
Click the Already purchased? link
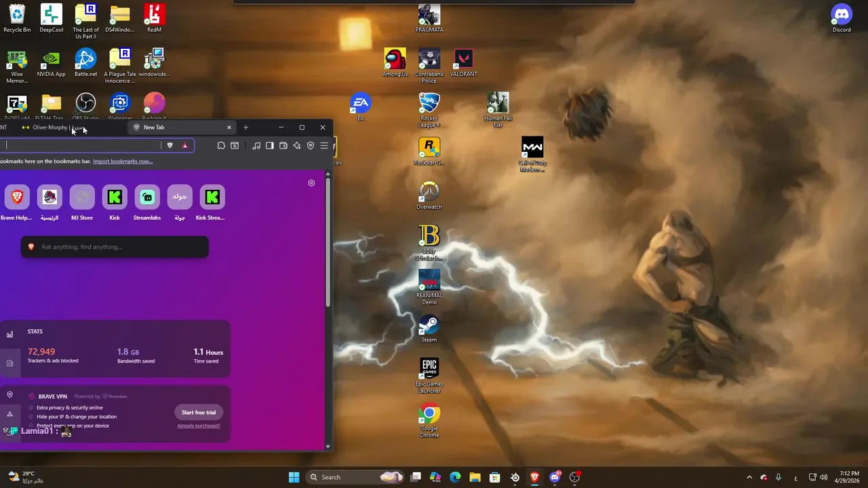click(x=199, y=426)
